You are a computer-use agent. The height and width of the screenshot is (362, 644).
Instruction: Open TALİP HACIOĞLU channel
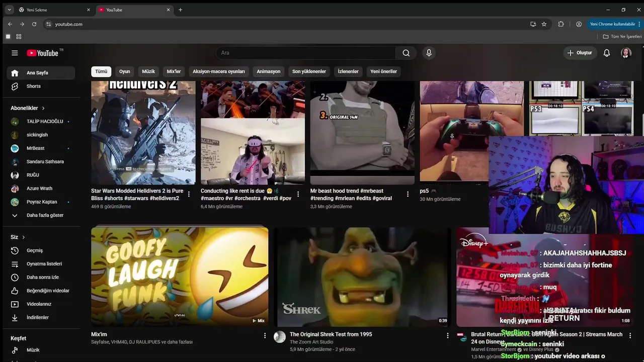click(x=41, y=122)
